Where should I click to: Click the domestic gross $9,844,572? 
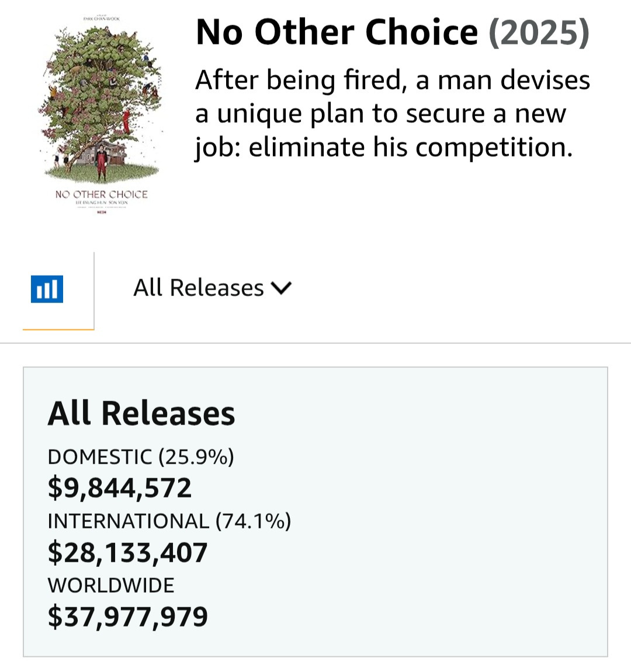tap(120, 488)
